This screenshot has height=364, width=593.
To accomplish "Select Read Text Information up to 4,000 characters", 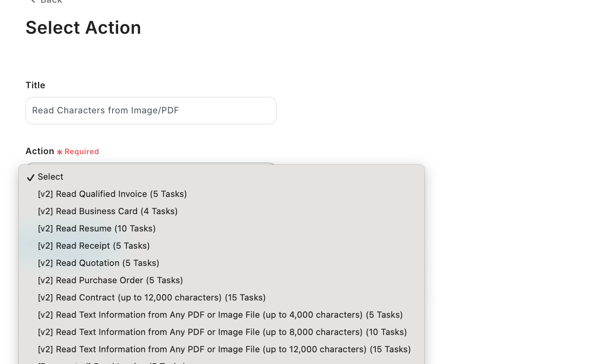I will click(220, 315).
